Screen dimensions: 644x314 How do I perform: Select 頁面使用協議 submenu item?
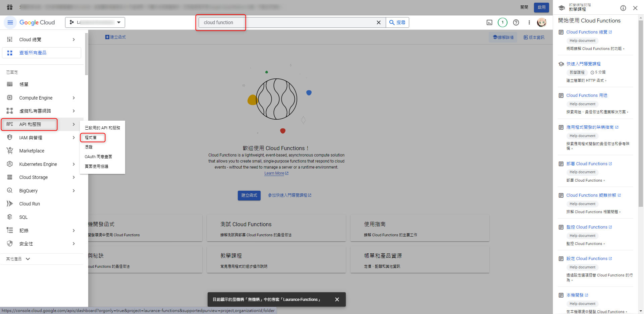coord(97,166)
